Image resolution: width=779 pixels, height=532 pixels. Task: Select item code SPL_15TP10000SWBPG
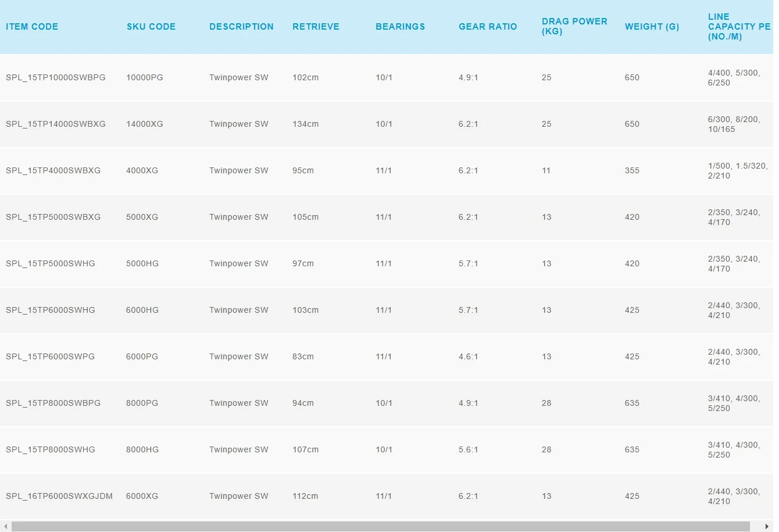pos(56,77)
